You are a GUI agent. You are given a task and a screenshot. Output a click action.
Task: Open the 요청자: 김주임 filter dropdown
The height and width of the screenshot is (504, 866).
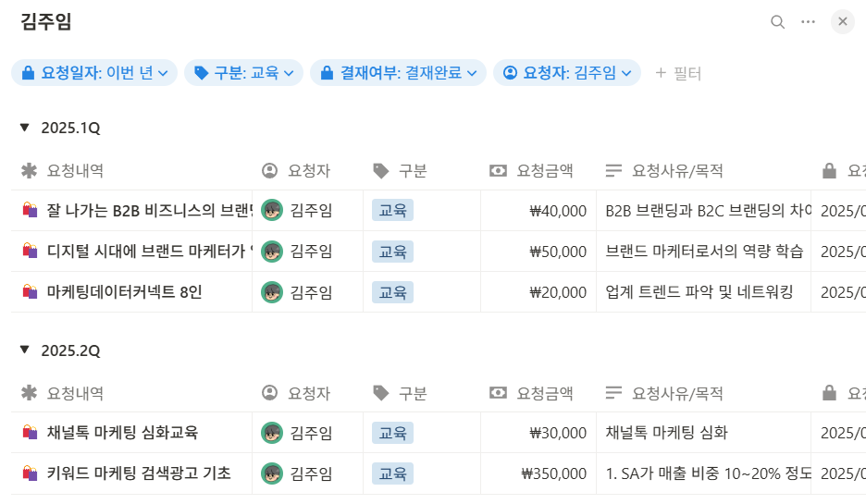(x=567, y=73)
